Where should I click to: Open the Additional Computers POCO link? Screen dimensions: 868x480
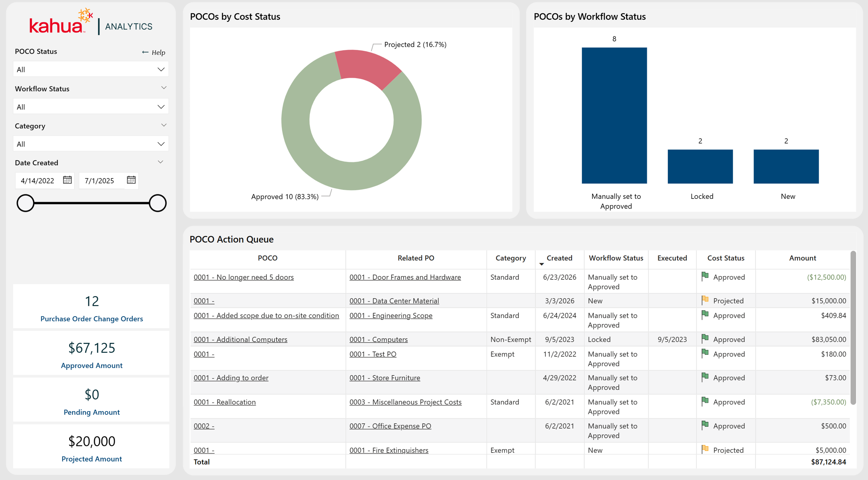click(240, 339)
